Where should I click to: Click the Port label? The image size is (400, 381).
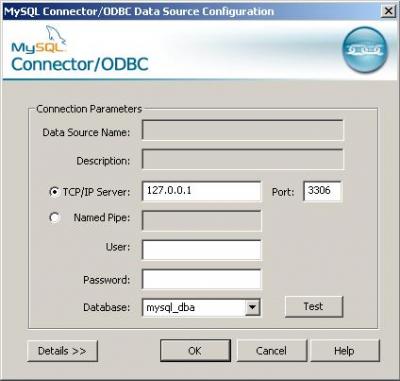[283, 192]
